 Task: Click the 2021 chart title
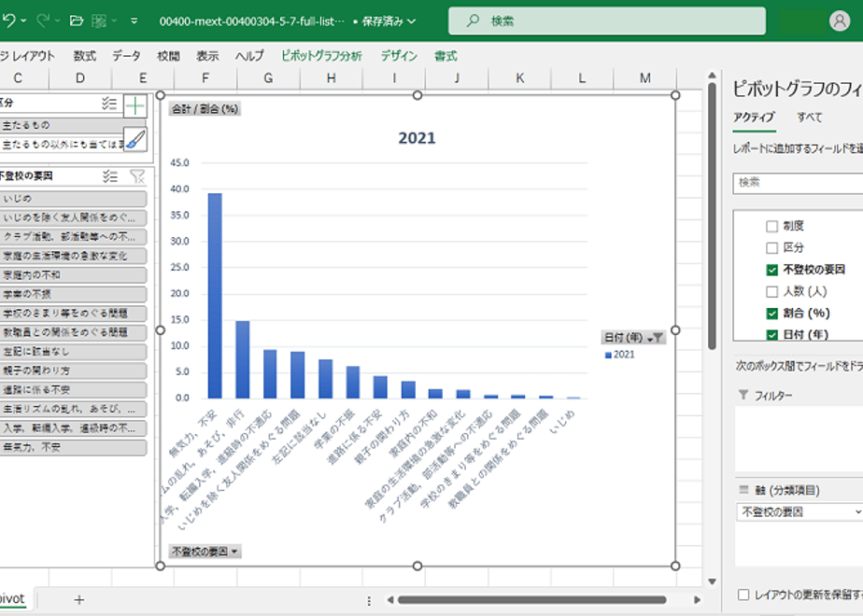417,138
